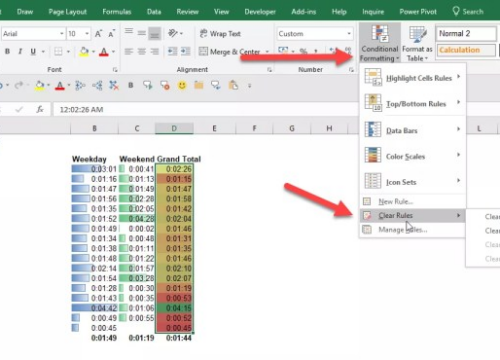The height and width of the screenshot is (360, 500).
Task: Click quick access toolbar Fill Color bucket
Action: click(40, 86)
